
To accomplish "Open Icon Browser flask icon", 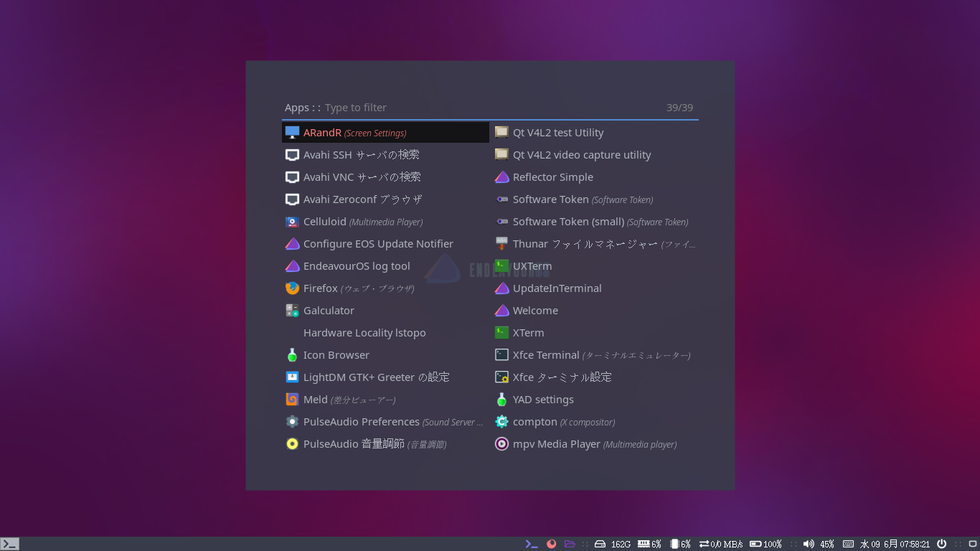I will [292, 355].
